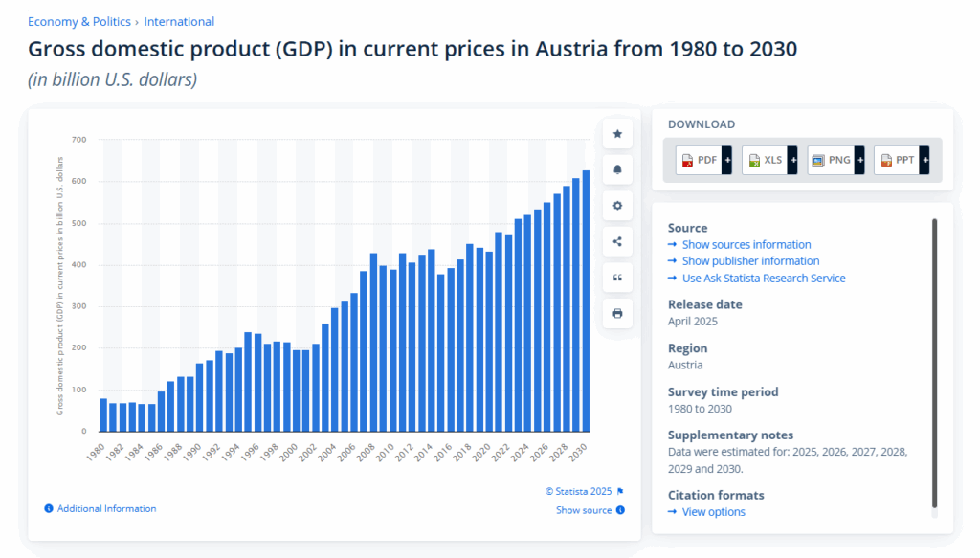Click the Additional Information info icon
980x558 pixels.
point(49,508)
